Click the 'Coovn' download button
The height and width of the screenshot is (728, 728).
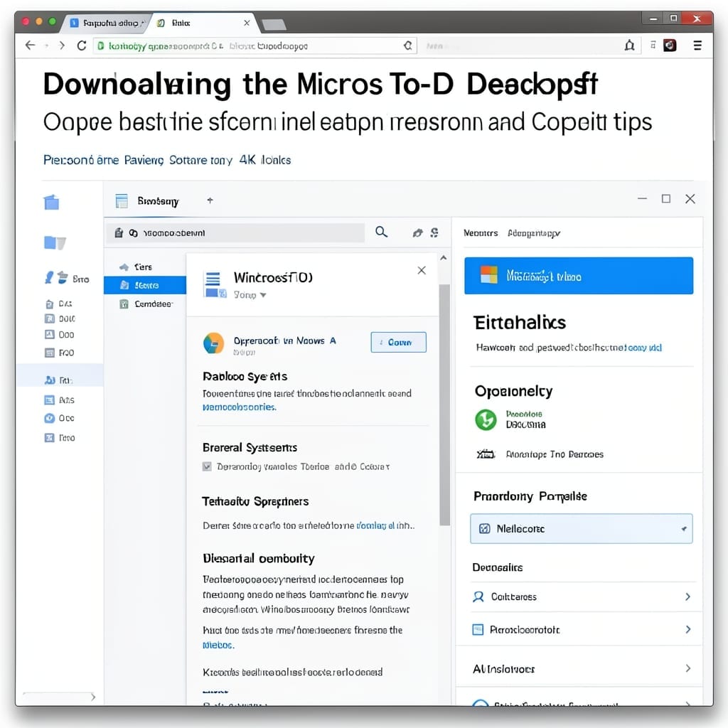coord(398,342)
